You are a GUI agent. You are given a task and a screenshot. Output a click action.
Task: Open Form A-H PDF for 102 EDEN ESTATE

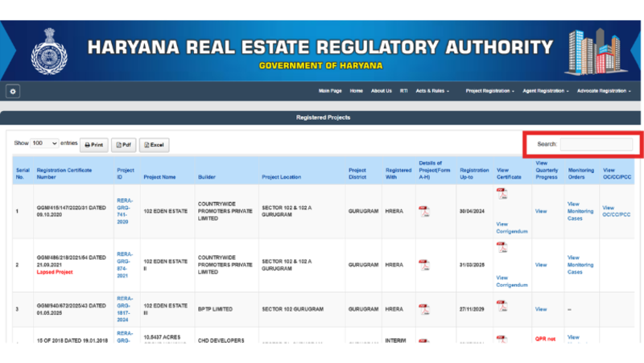(424, 212)
